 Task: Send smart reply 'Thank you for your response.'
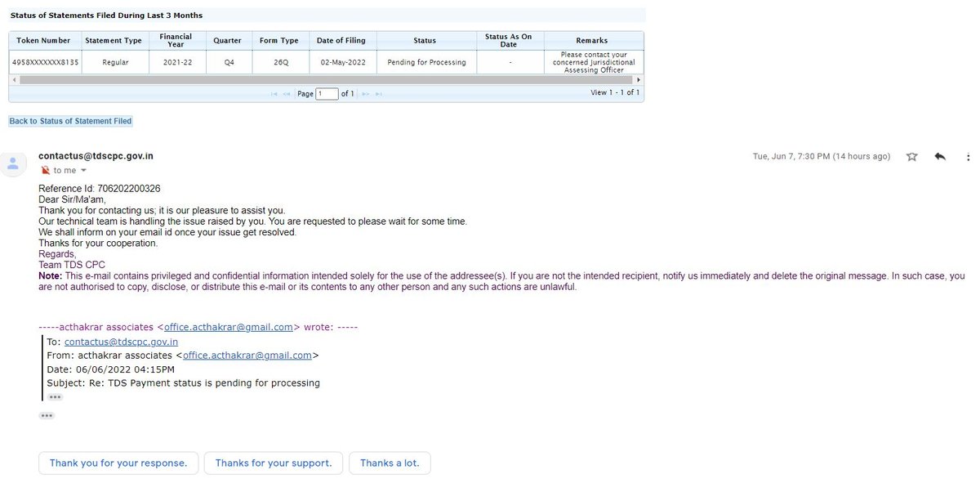[x=118, y=463]
